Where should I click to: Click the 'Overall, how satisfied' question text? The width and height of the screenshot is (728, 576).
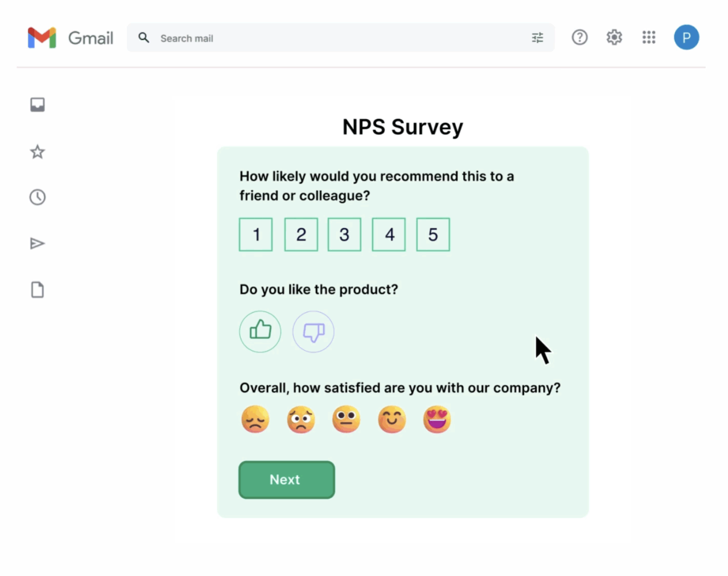(400, 388)
